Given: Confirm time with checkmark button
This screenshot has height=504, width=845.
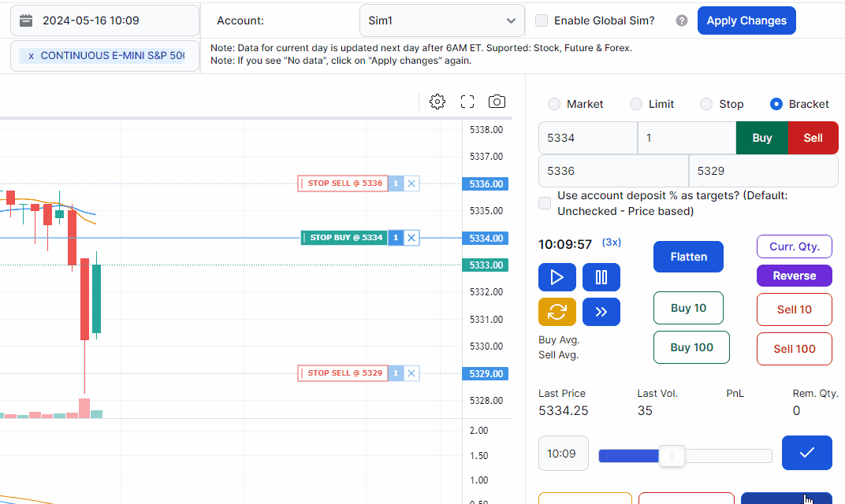Looking at the screenshot, I should tap(806, 453).
